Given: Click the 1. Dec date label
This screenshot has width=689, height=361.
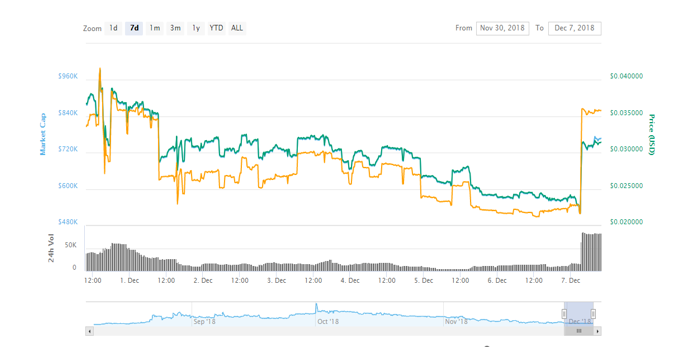Looking at the screenshot, I should pos(130,280).
